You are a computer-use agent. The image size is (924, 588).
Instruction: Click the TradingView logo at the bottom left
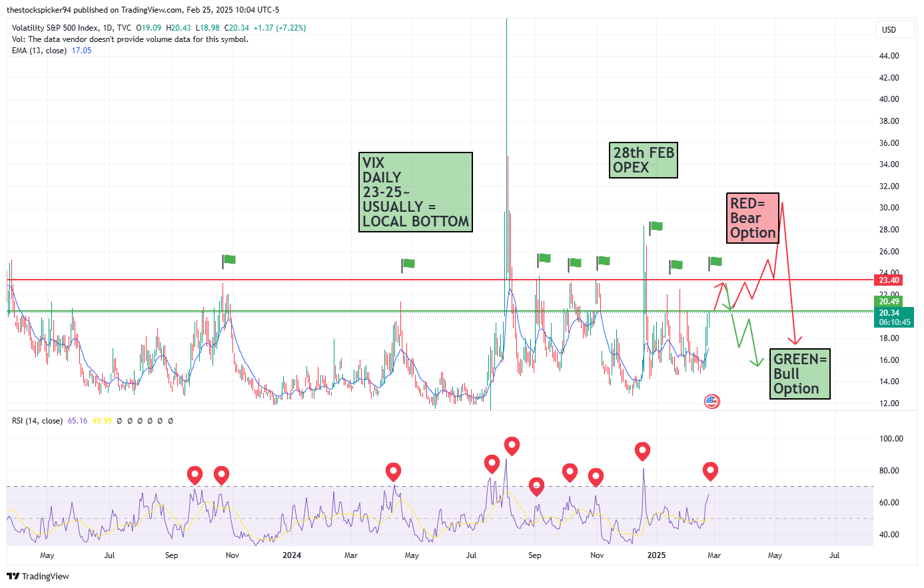pyautogui.click(x=38, y=576)
